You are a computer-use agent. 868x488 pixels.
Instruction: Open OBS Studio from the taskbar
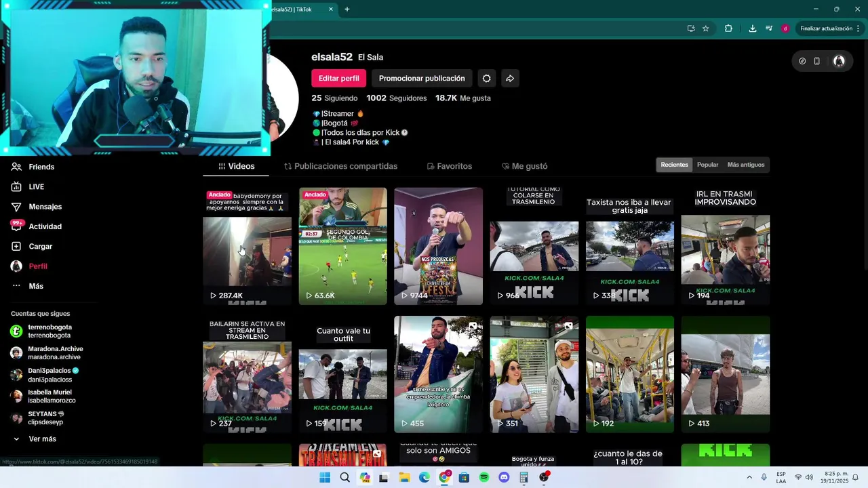tap(544, 477)
